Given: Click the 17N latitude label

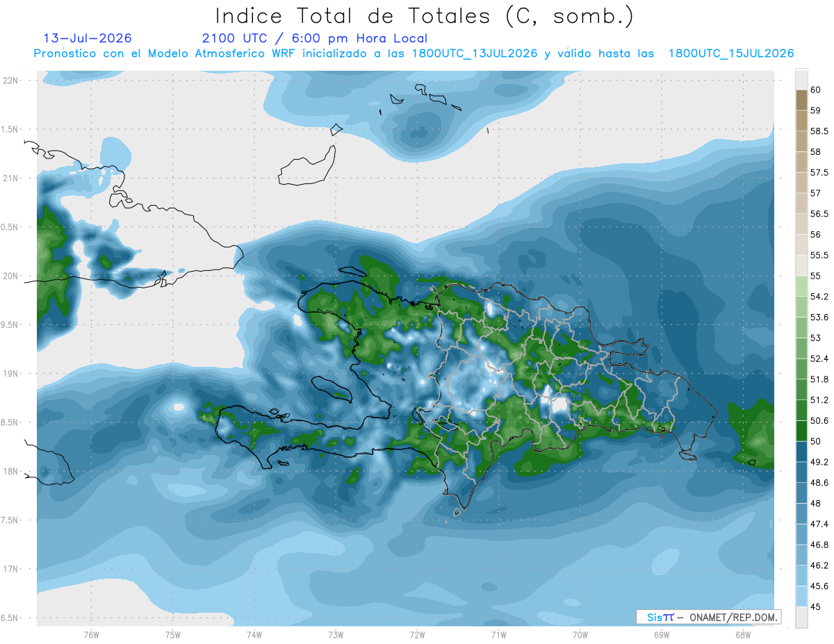Looking at the screenshot, I should [x=11, y=569].
